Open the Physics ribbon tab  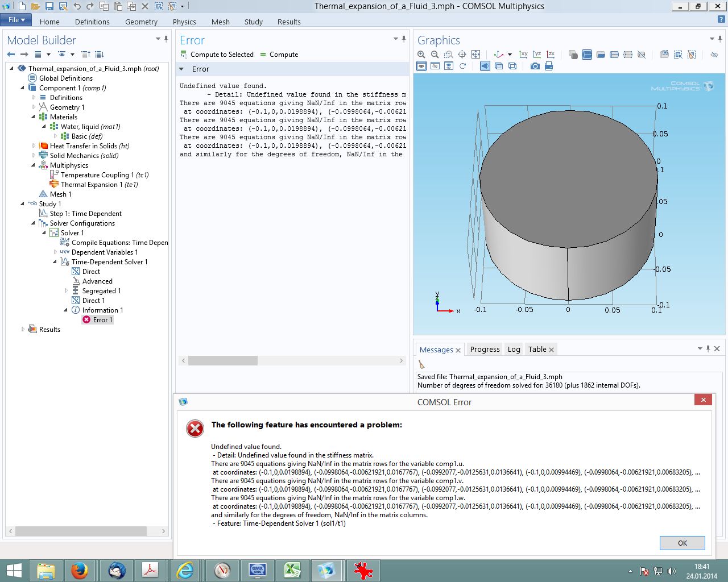point(184,22)
